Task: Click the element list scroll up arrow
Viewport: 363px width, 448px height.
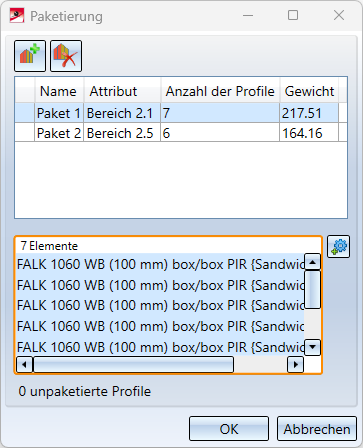Action: click(x=313, y=262)
